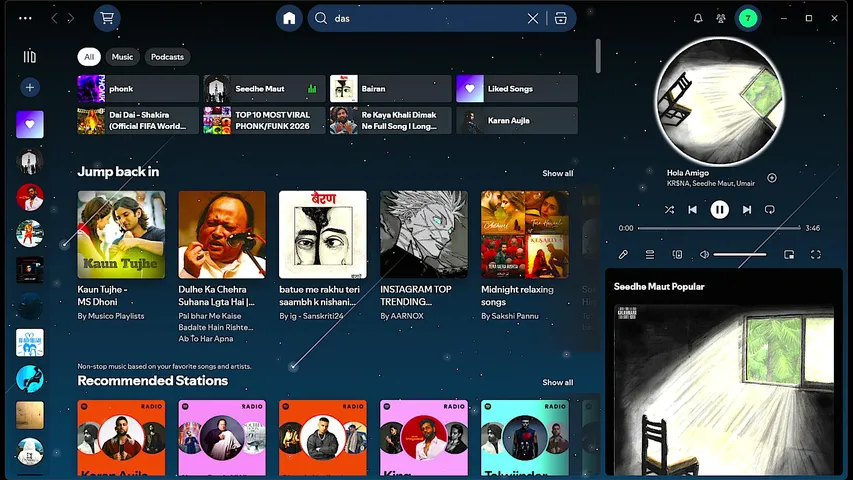Open the Liked Songs shortcut tile
The image size is (853, 480).
point(517,88)
